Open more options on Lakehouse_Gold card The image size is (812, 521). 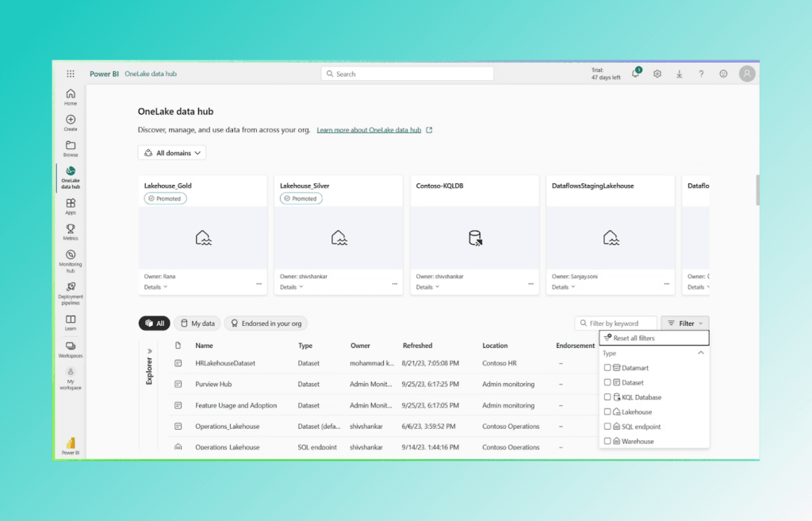[x=259, y=284]
